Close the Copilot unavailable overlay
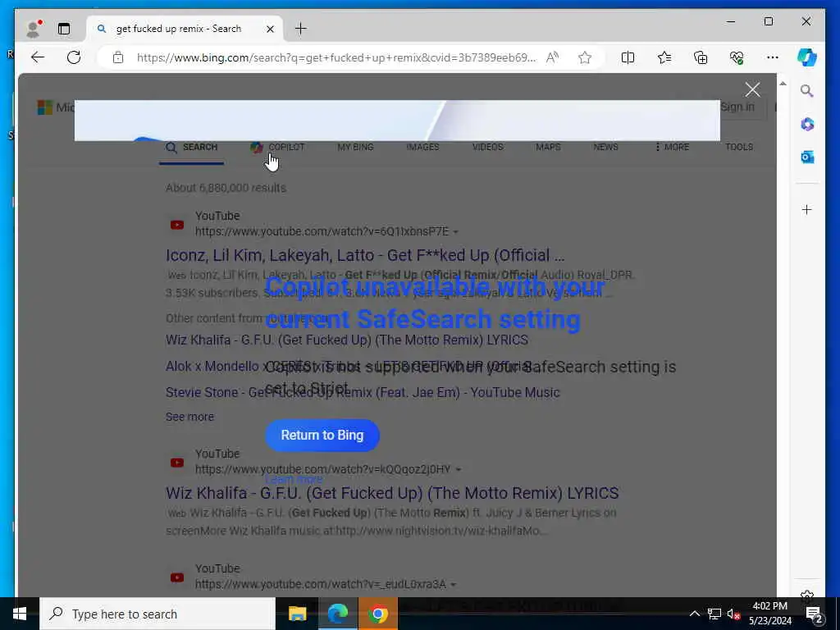 [x=753, y=89]
